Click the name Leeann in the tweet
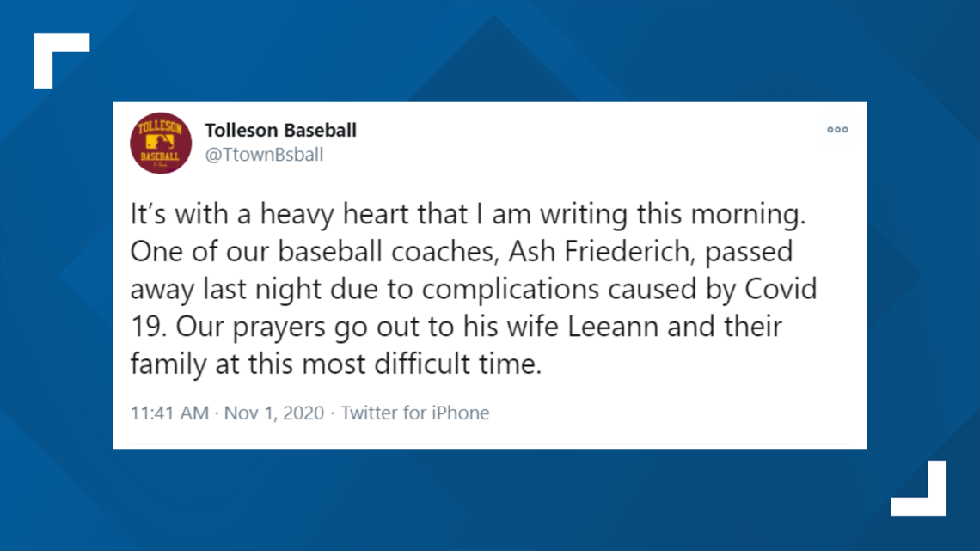 (x=612, y=326)
